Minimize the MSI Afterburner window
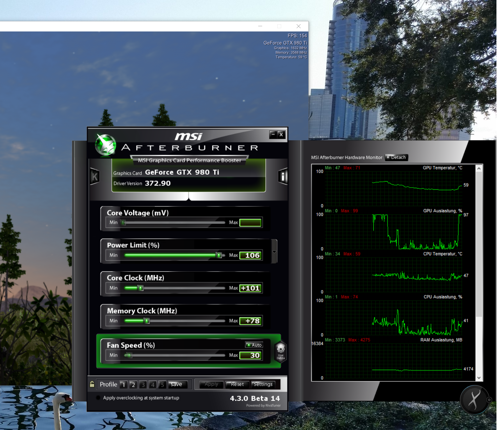The width and height of the screenshot is (504, 430). [x=273, y=134]
